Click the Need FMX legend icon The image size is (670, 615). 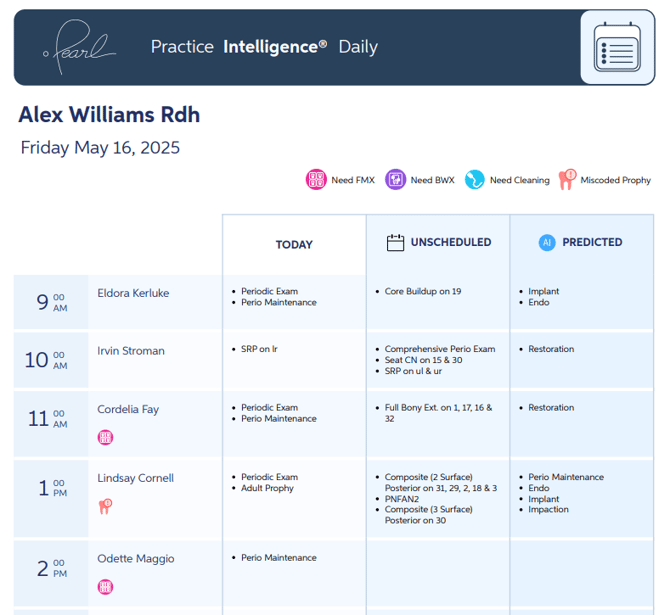[x=316, y=180]
